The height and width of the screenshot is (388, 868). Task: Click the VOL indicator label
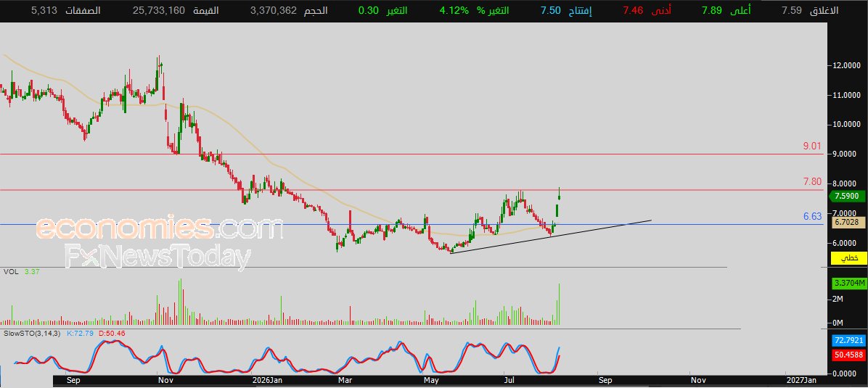[x=10, y=271]
